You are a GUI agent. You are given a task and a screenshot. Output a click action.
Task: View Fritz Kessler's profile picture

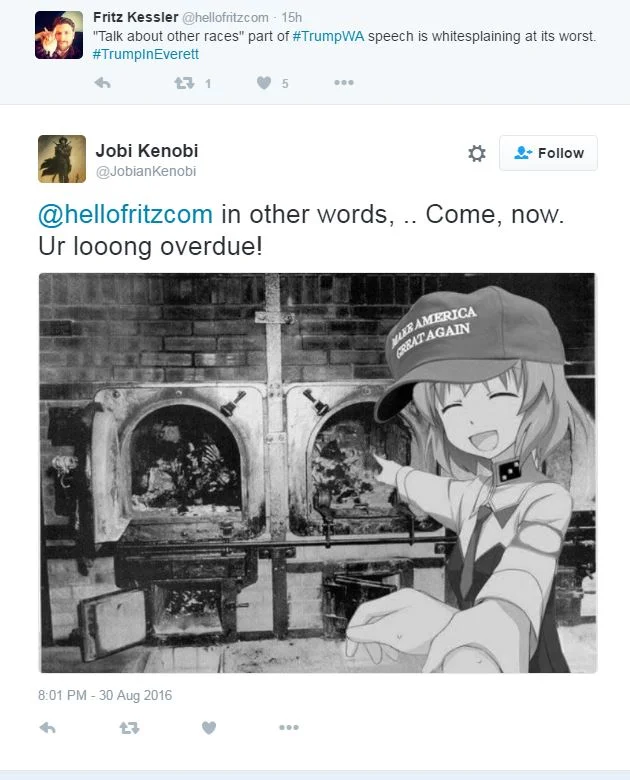click(x=59, y=35)
